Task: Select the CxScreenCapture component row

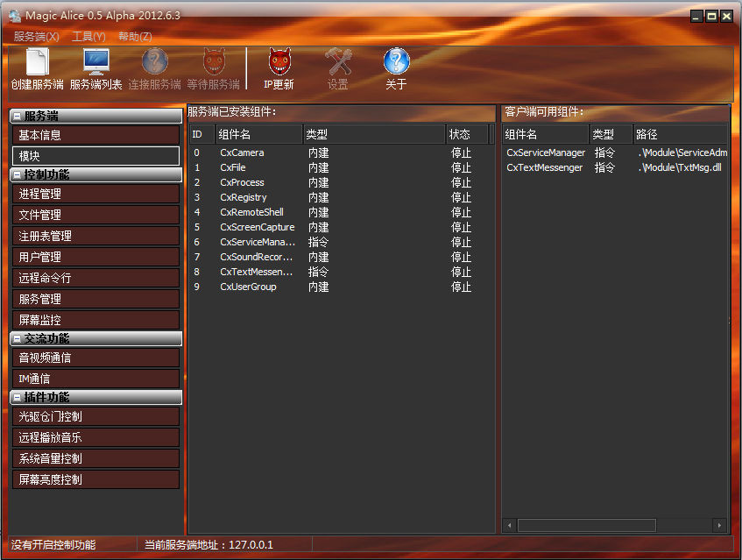Action: pos(341,227)
